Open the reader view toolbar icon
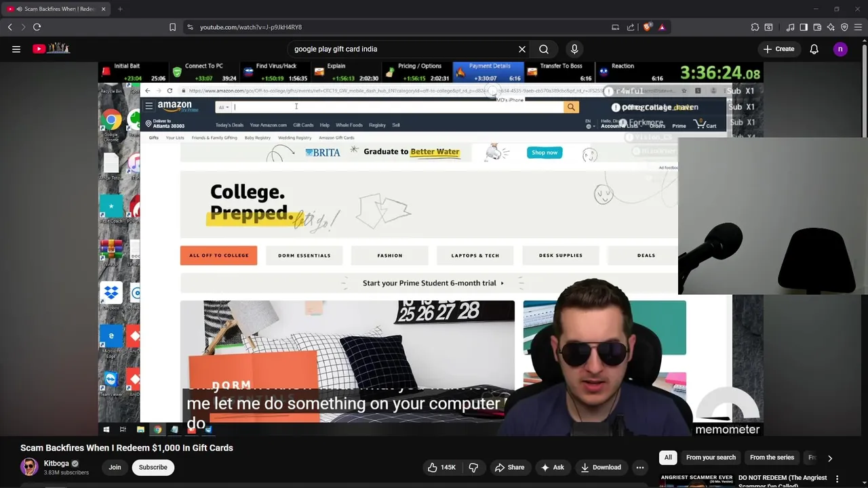The image size is (868, 488). [768, 27]
